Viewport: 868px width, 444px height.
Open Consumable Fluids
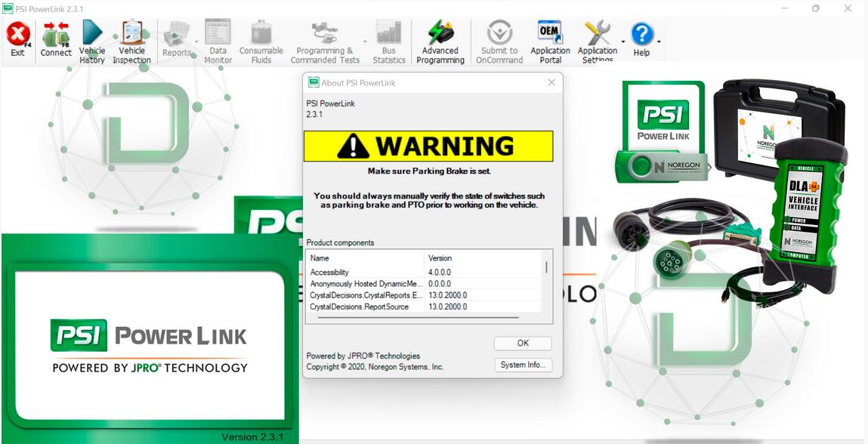tap(261, 42)
